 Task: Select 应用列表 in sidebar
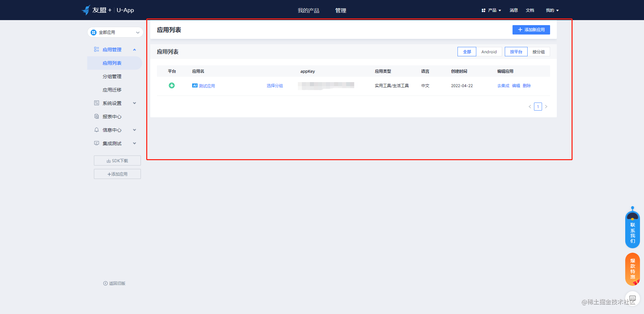(115, 63)
